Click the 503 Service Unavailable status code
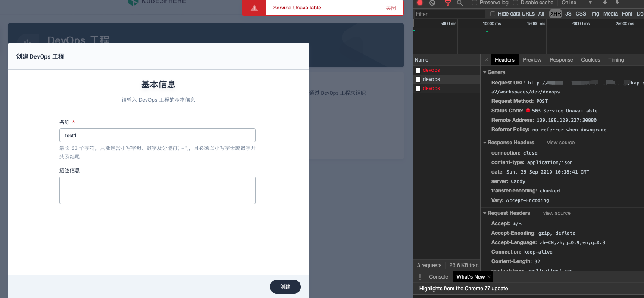This screenshot has height=298, width=644. (x=565, y=111)
